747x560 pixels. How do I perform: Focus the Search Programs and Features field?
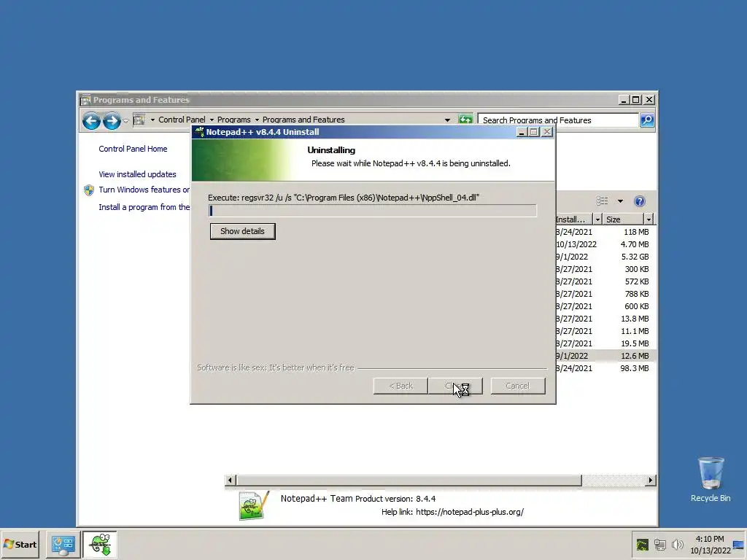[557, 120]
